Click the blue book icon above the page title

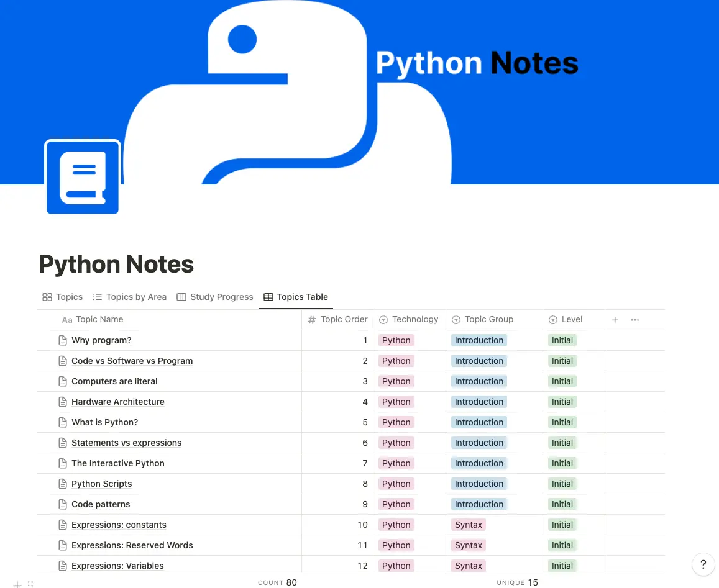click(x=82, y=176)
